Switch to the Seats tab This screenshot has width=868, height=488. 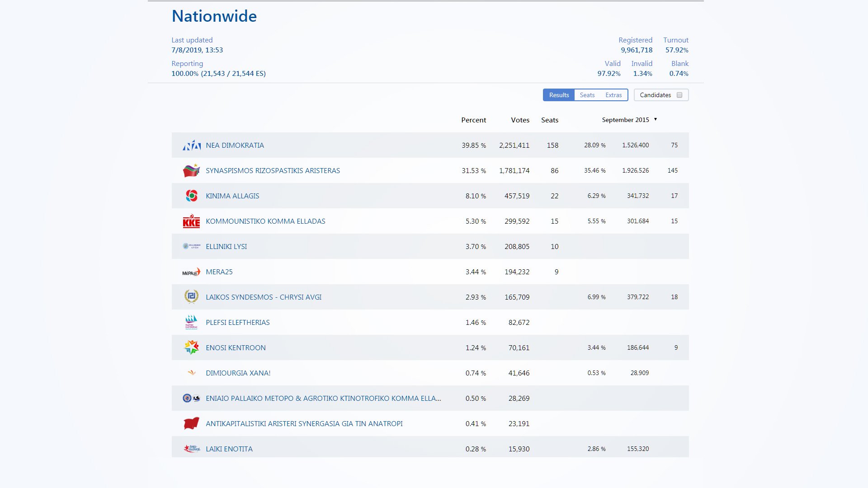click(x=587, y=95)
